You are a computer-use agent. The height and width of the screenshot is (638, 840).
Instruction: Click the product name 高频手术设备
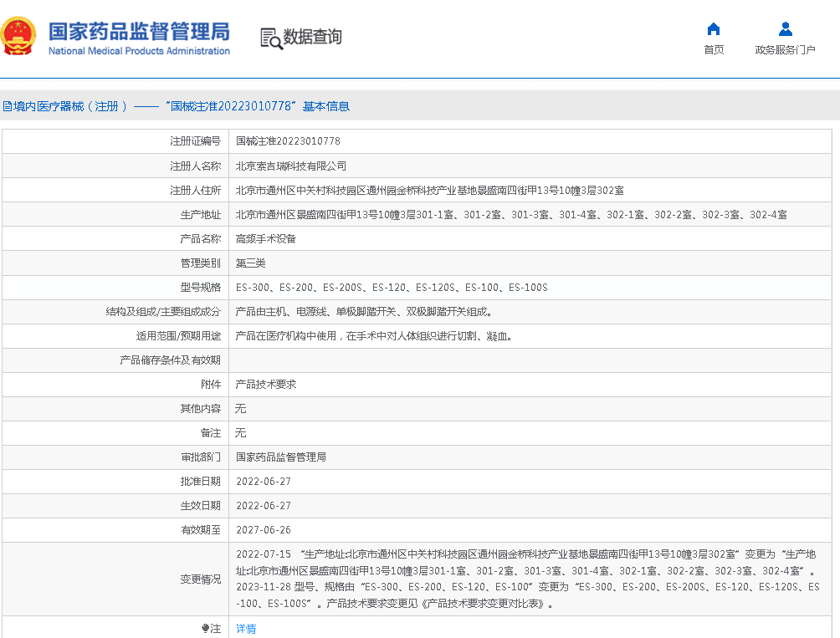point(265,238)
